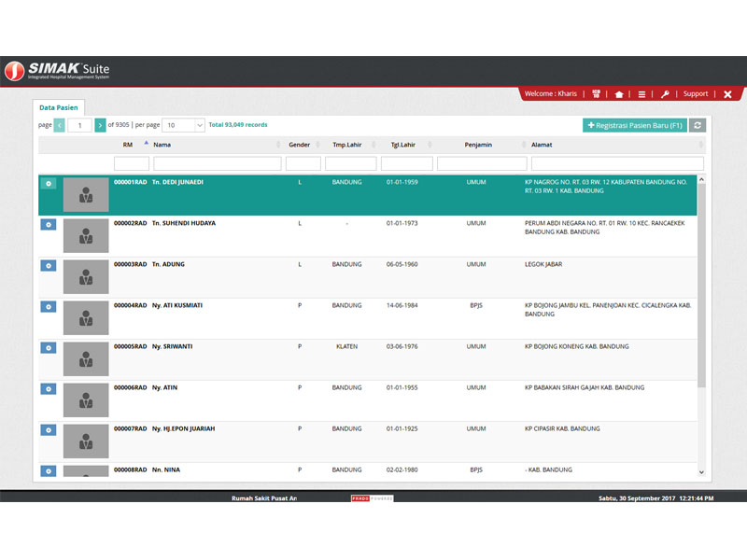Open action menu for Tn. DEDI JUNAEDI

pos(49,183)
